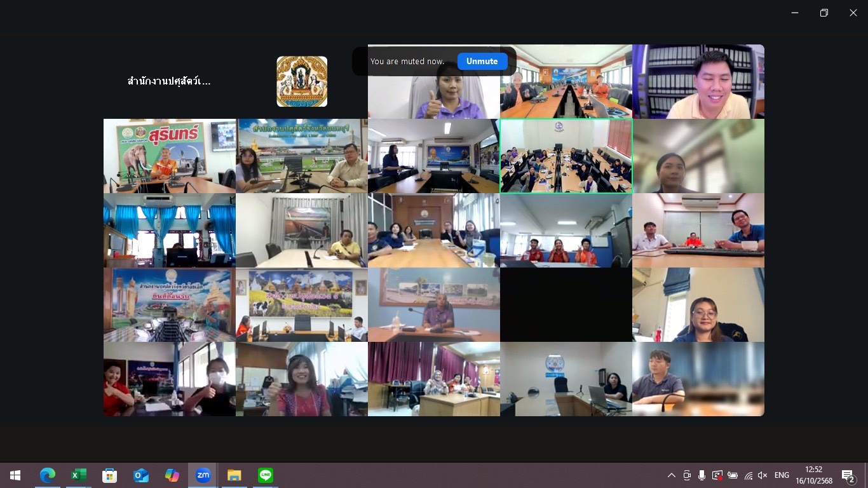The height and width of the screenshot is (488, 868).
Task: Open the ENG language input selector
Action: click(x=782, y=475)
